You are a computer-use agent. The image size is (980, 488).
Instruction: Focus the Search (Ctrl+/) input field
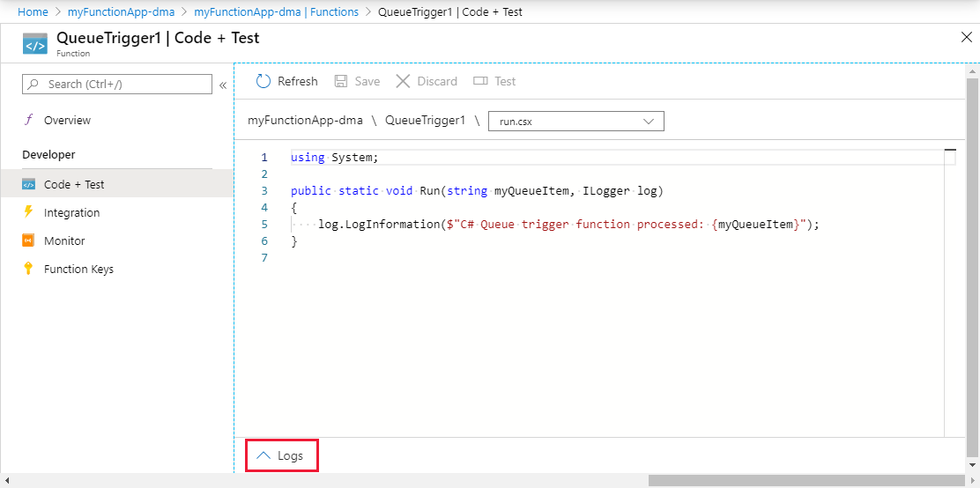tap(117, 85)
